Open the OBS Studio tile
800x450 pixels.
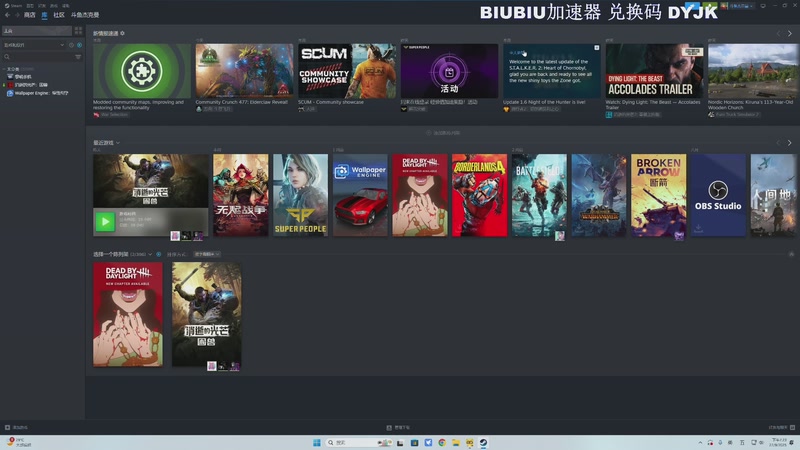point(718,195)
